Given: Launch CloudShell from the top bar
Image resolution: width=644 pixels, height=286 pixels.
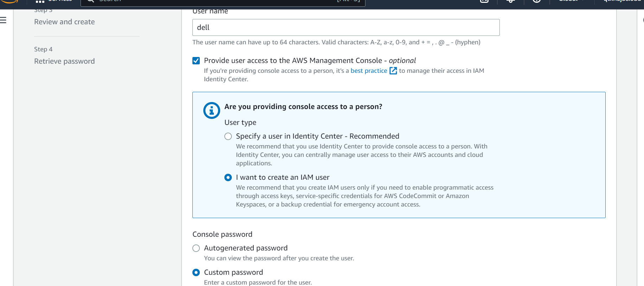Looking at the screenshot, I should (484, 1).
